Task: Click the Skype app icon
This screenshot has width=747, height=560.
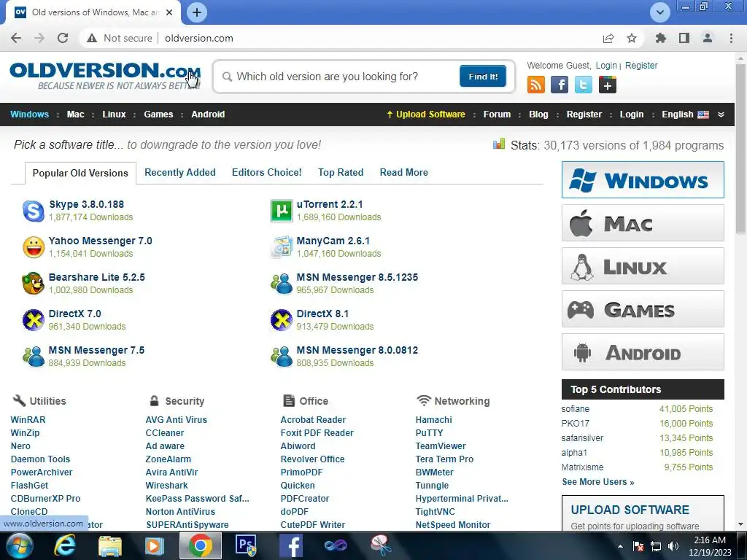Action: click(34, 211)
